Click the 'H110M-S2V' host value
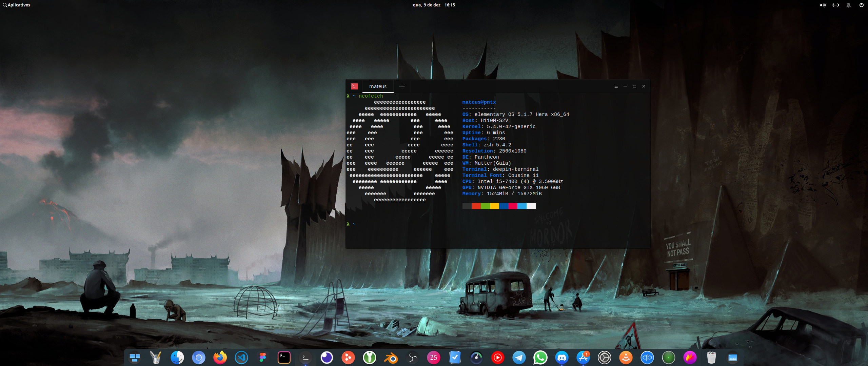This screenshot has height=366, width=868. pyautogui.click(x=494, y=121)
